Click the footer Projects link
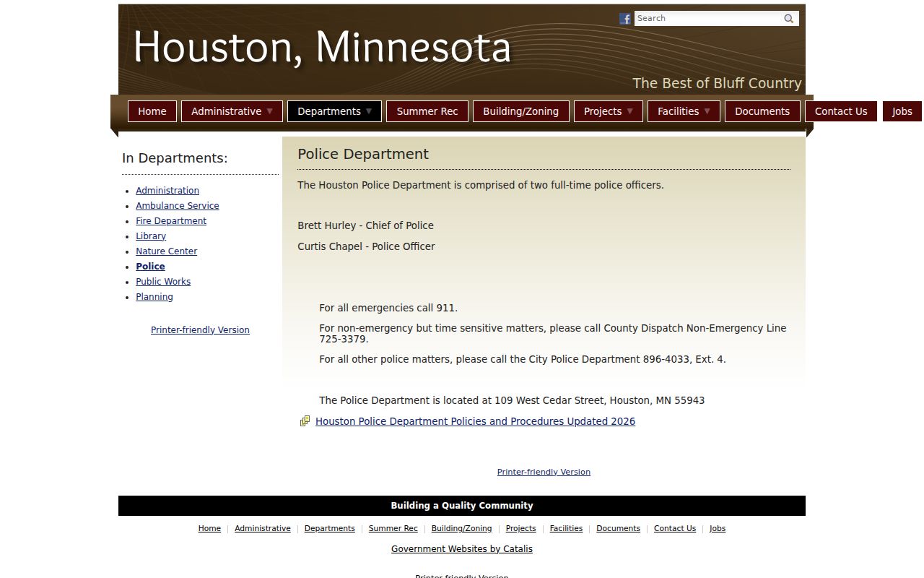Viewport: 924px width, 578px height. click(x=521, y=529)
